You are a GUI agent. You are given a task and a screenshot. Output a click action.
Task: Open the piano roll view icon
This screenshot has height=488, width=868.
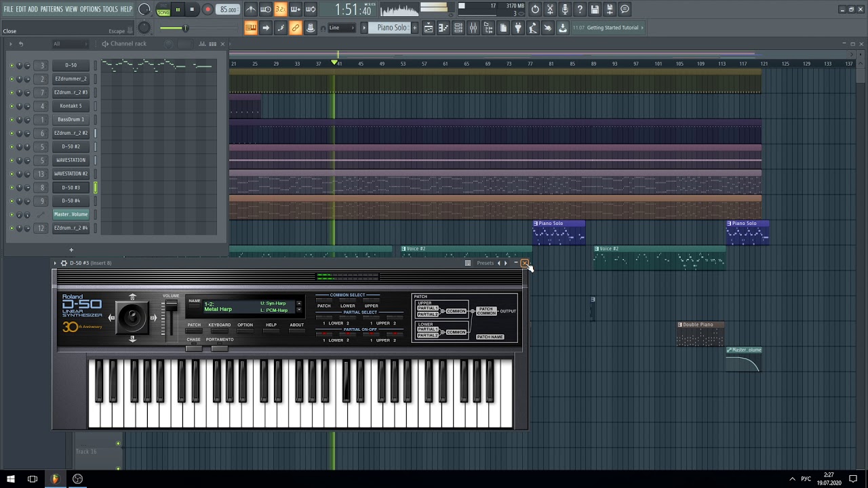point(443,28)
